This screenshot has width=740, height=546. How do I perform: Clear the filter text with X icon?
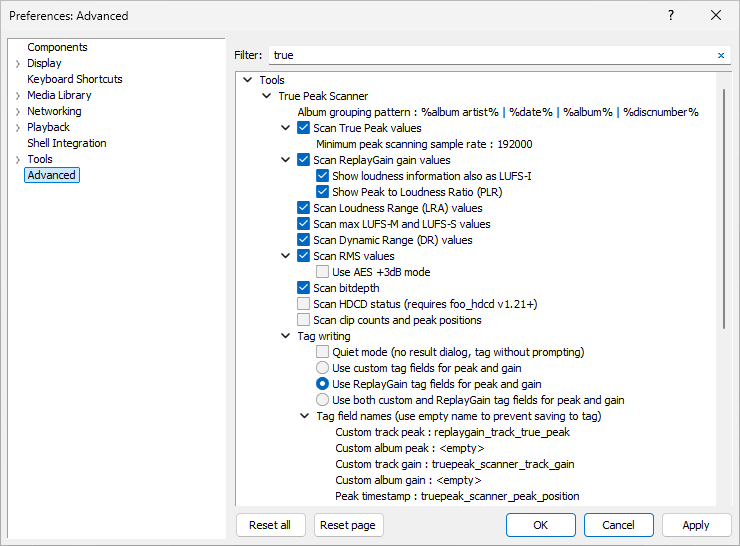coord(721,56)
